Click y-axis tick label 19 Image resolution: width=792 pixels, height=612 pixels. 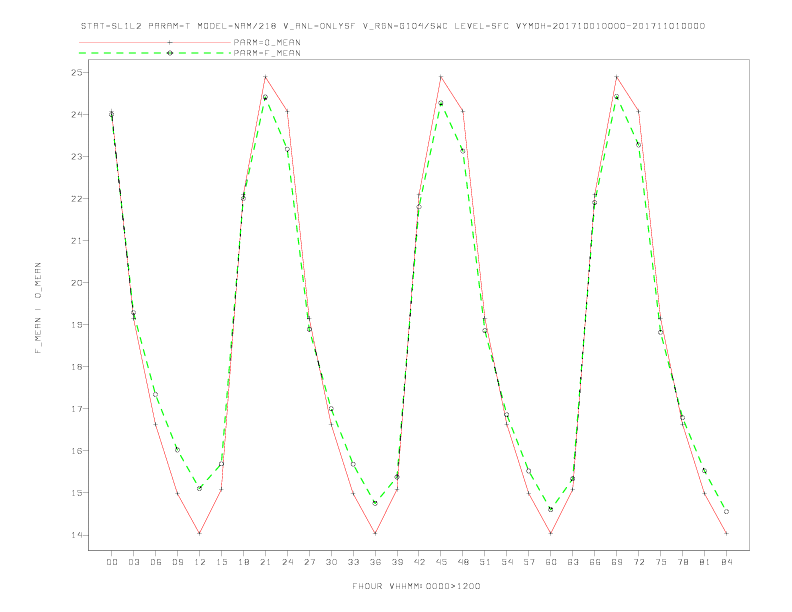77,325
